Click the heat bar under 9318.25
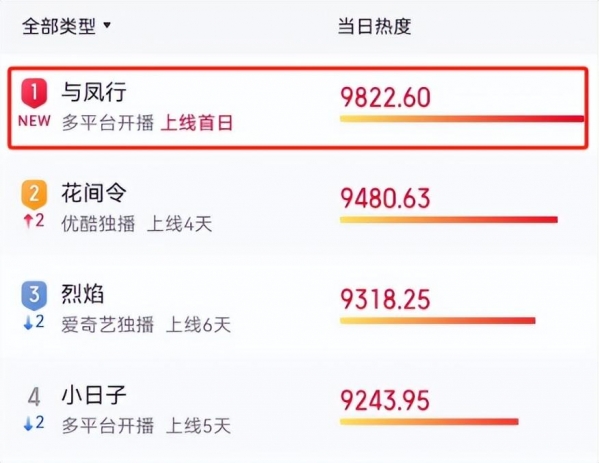The height and width of the screenshot is (463, 600). click(437, 321)
